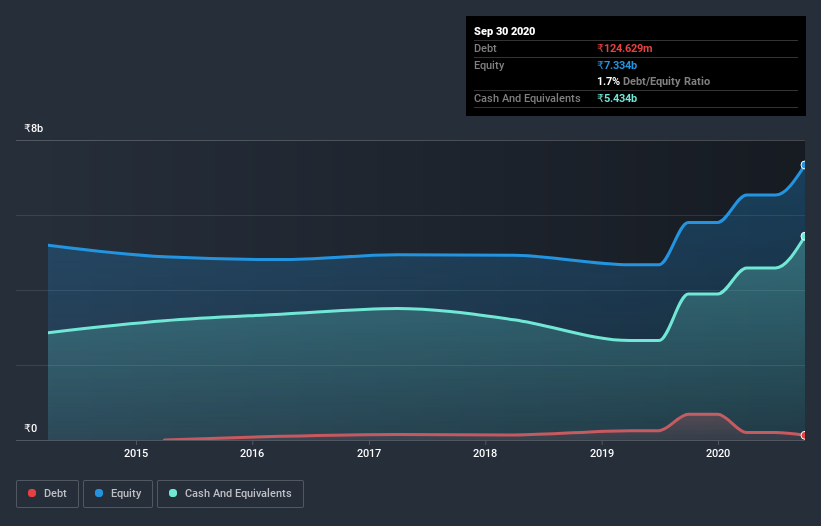Screen dimensions: 821x526
Task: Click the 2019 x-axis label
Action: pos(602,453)
